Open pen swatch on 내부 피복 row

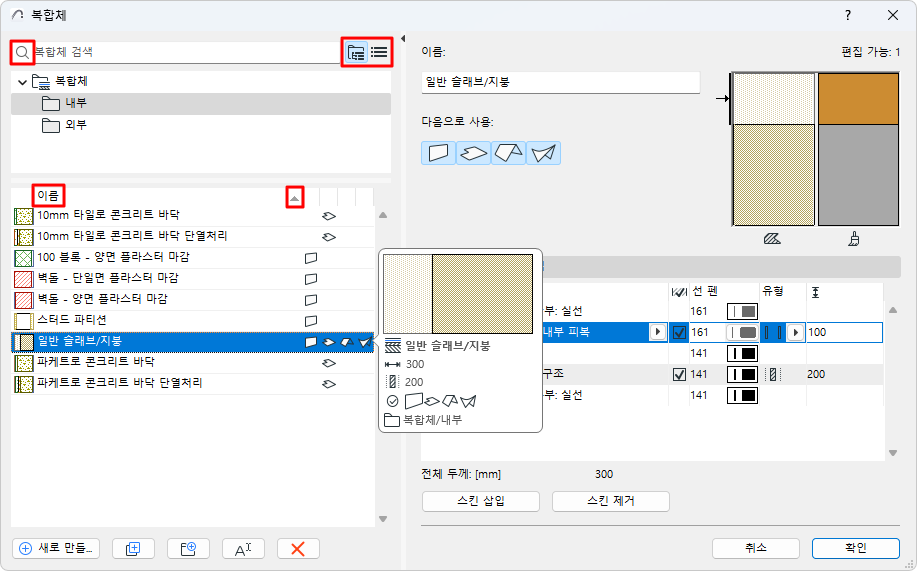point(742,332)
